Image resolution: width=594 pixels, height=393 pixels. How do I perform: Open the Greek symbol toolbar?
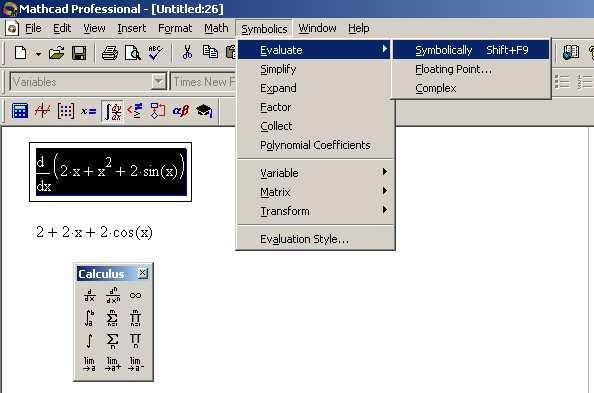point(180,111)
